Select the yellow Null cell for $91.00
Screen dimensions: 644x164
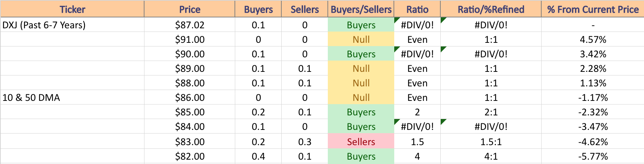tap(361, 40)
